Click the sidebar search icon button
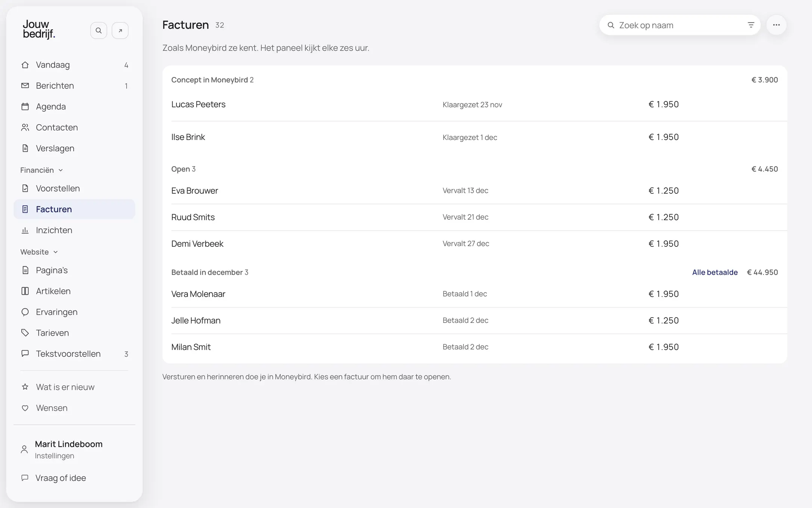812x508 pixels. pos(98,30)
